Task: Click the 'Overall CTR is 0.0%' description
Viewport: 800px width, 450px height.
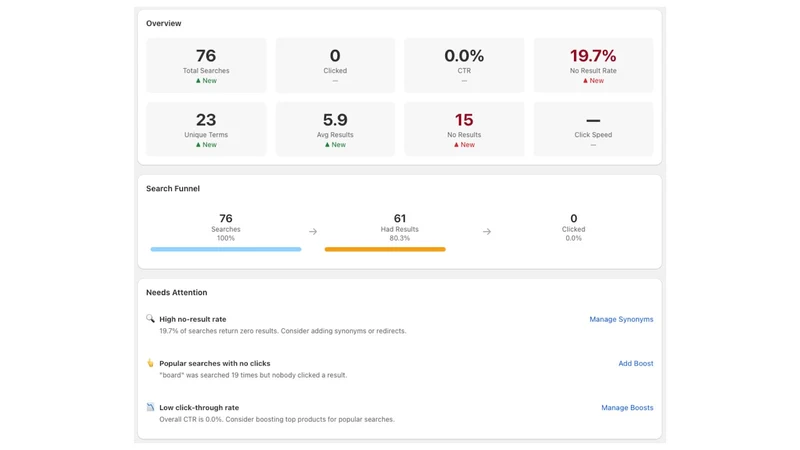Action: [277, 419]
